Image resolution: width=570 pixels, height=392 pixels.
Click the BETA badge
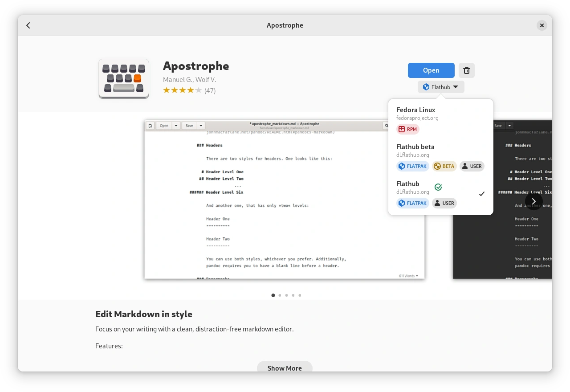pos(444,166)
